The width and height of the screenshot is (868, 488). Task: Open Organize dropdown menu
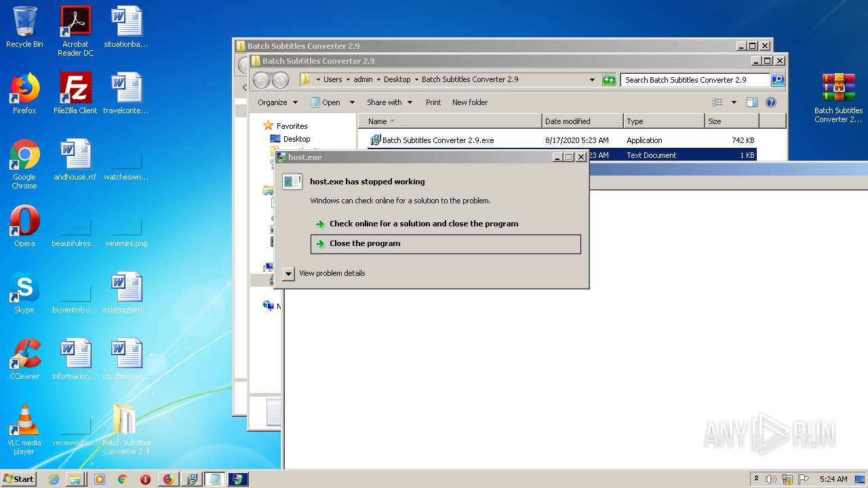coord(277,102)
